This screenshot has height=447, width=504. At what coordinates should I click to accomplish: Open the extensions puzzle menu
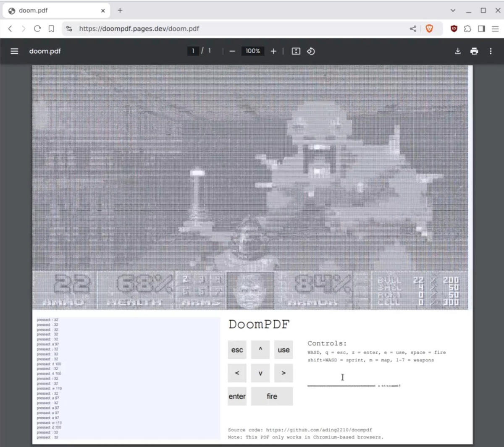point(467,29)
